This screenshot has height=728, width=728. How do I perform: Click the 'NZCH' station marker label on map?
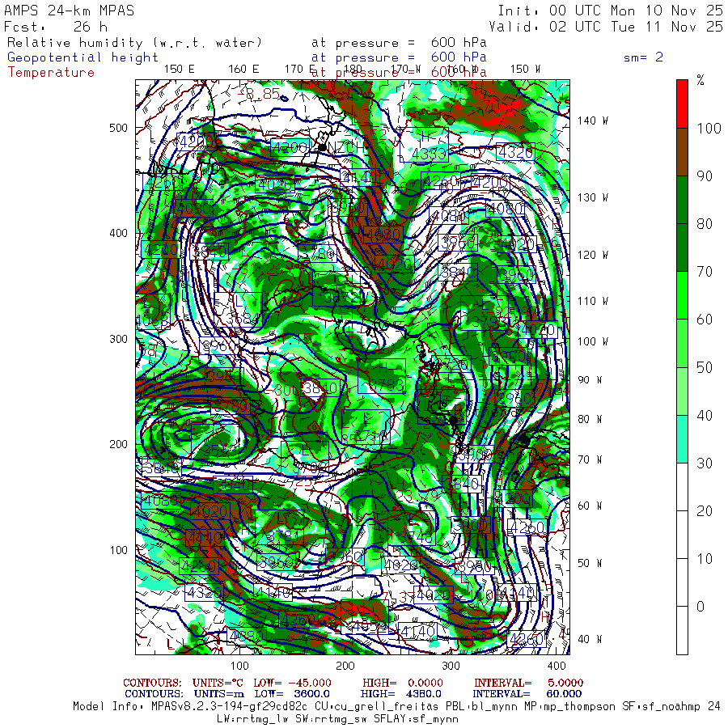346,148
